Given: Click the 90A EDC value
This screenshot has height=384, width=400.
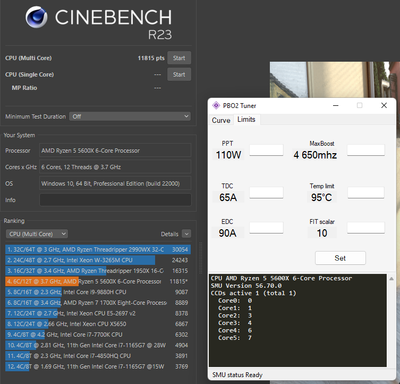Looking at the screenshot, I should pyautogui.click(x=228, y=233).
